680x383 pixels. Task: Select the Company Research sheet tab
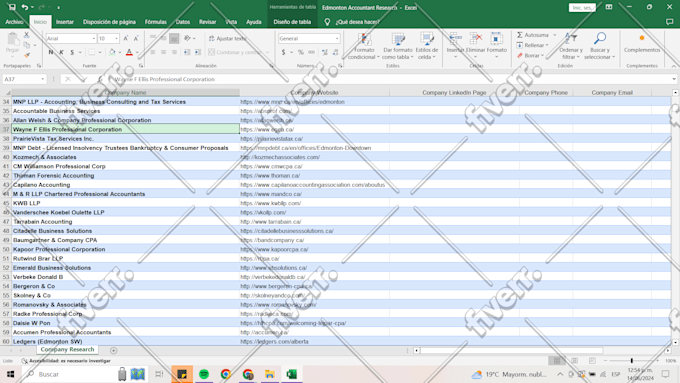tap(67, 350)
